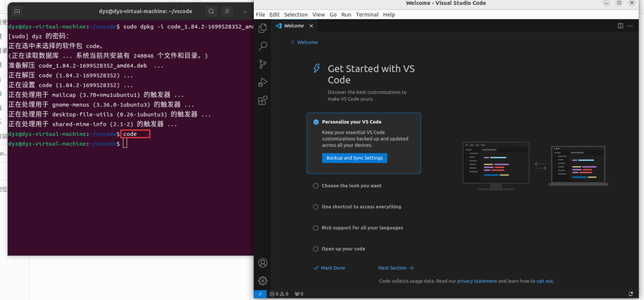Open the Accounts menu icon
The image size is (644, 300).
pos(263,263)
